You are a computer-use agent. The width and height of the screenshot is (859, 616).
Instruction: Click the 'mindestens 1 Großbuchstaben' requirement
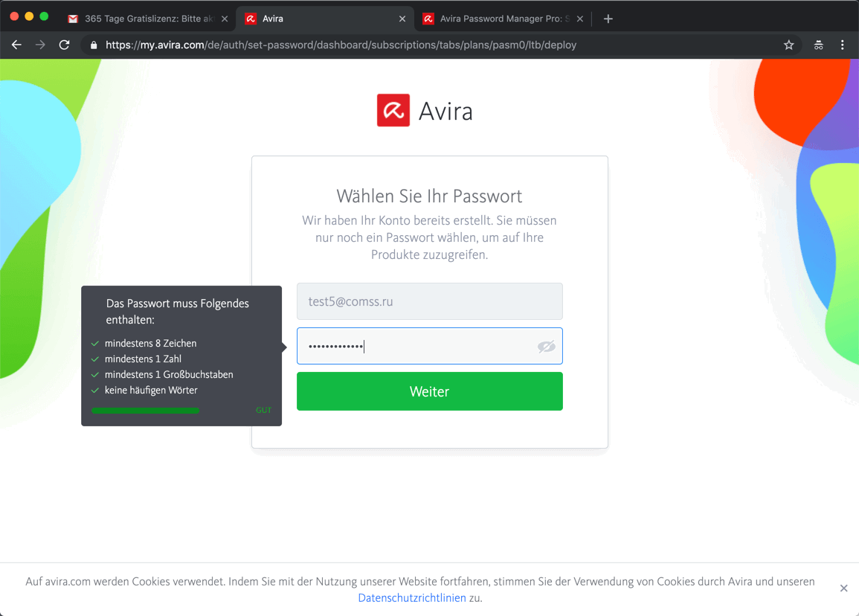[x=169, y=374]
